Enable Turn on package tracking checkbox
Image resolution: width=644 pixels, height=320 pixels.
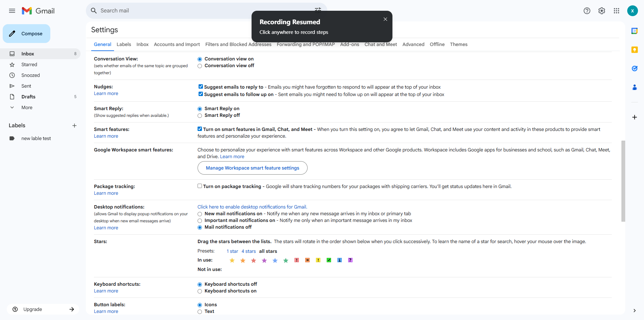click(200, 186)
